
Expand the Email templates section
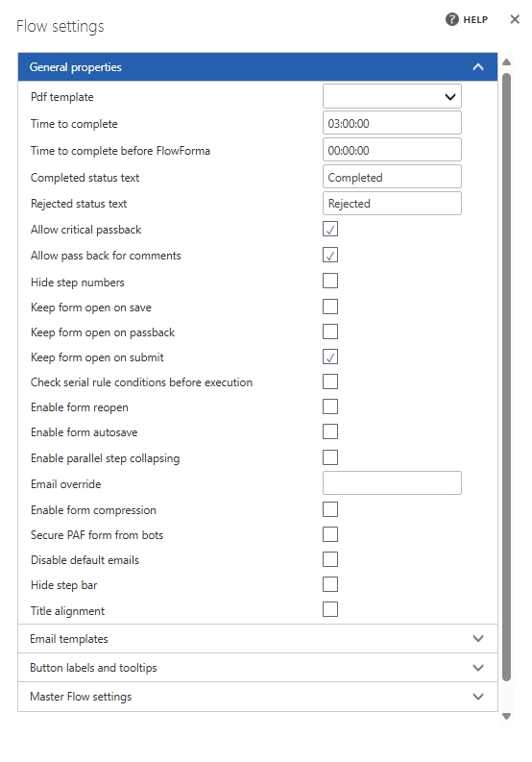pos(257,639)
